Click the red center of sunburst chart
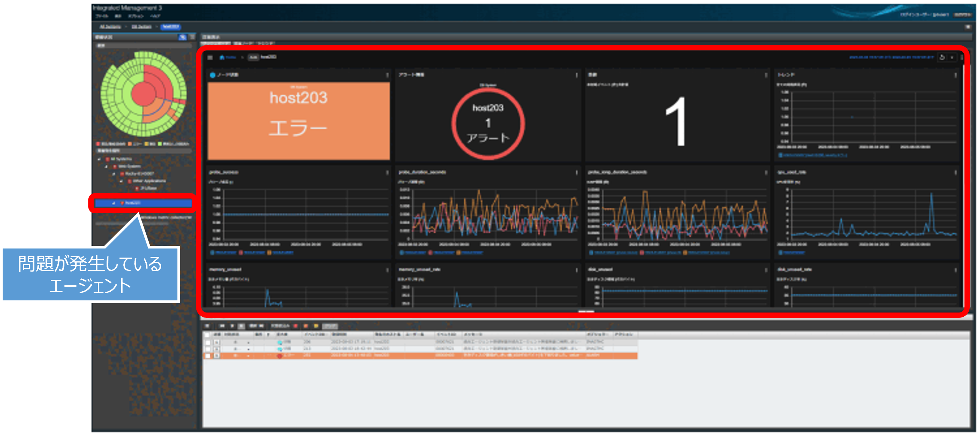This screenshot has width=980, height=436. pos(143,94)
